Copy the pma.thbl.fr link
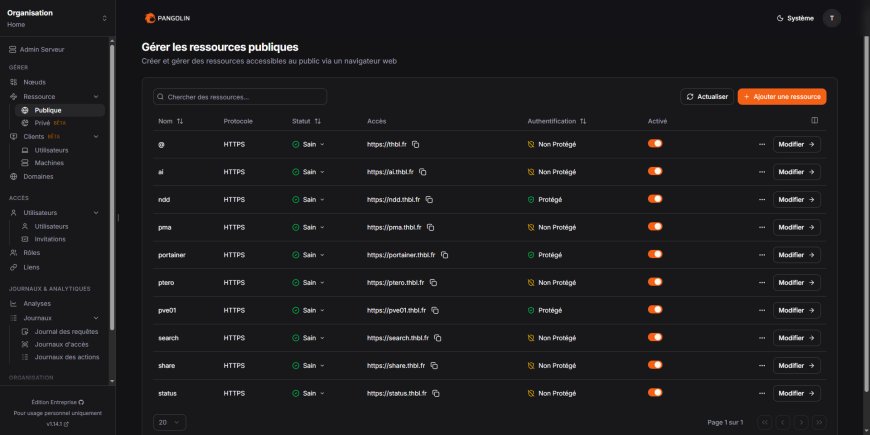The image size is (870, 435). click(x=431, y=227)
